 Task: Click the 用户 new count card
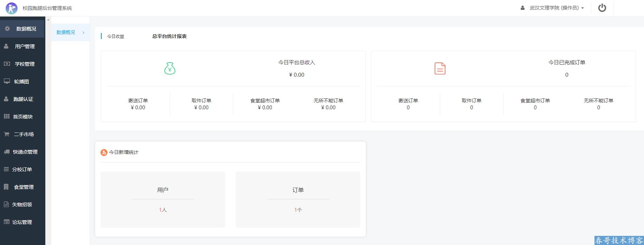163,199
